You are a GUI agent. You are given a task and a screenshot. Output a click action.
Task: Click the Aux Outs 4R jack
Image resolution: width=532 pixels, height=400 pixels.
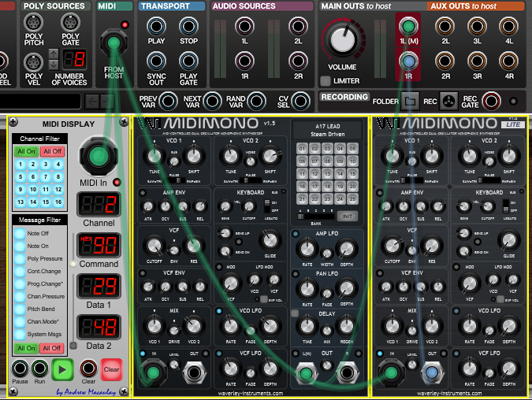(508, 61)
